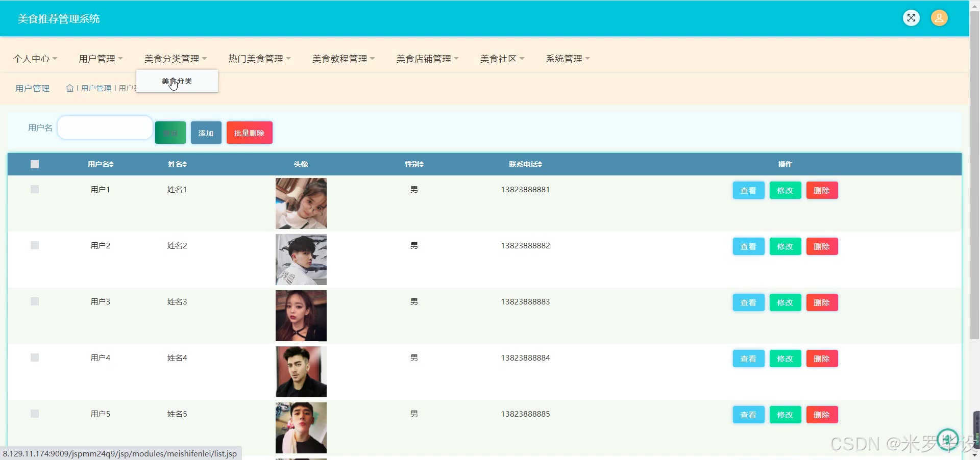Open the orange user avatar icon

tap(939, 18)
